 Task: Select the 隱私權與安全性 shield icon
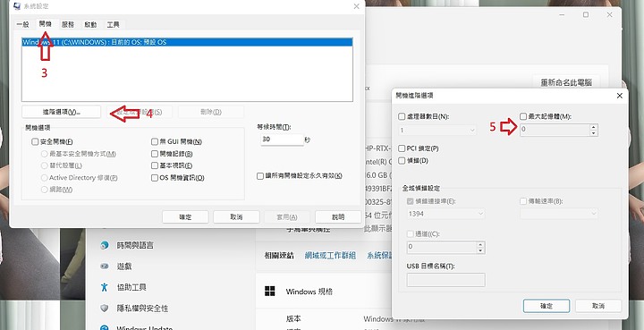tap(105, 308)
